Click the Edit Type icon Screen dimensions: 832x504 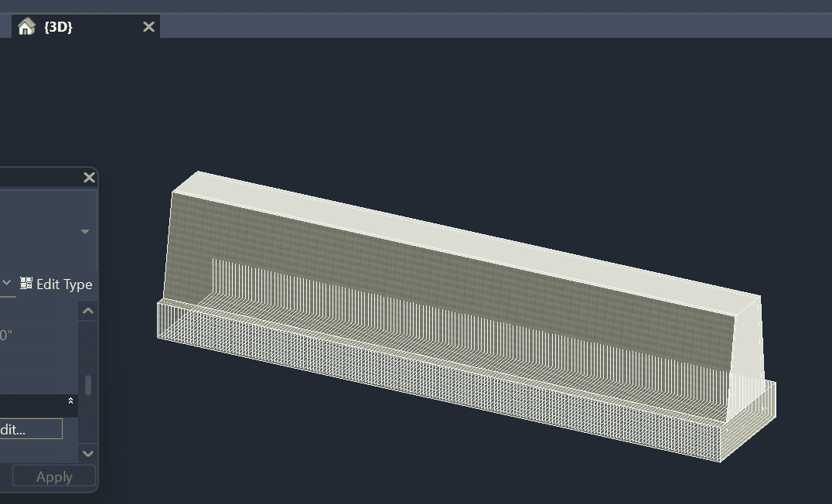[26, 284]
